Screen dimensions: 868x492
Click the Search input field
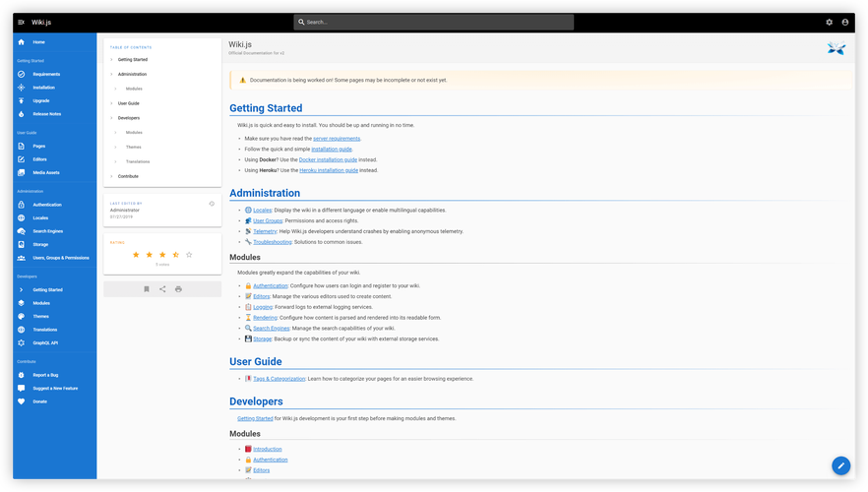click(x=433, y=22)
